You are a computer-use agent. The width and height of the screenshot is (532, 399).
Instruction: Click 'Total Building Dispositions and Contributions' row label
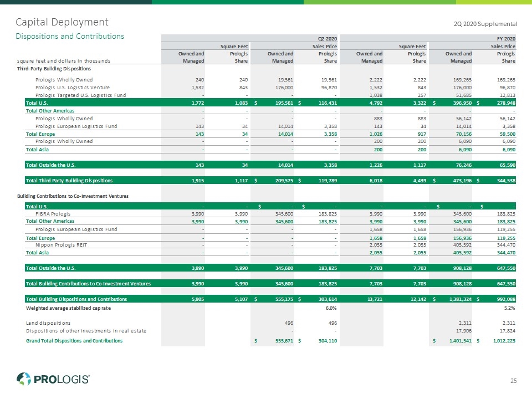tap(76, 299)
